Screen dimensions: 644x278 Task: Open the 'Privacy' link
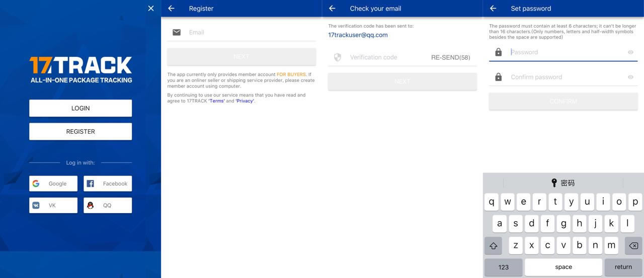[245, 101]
